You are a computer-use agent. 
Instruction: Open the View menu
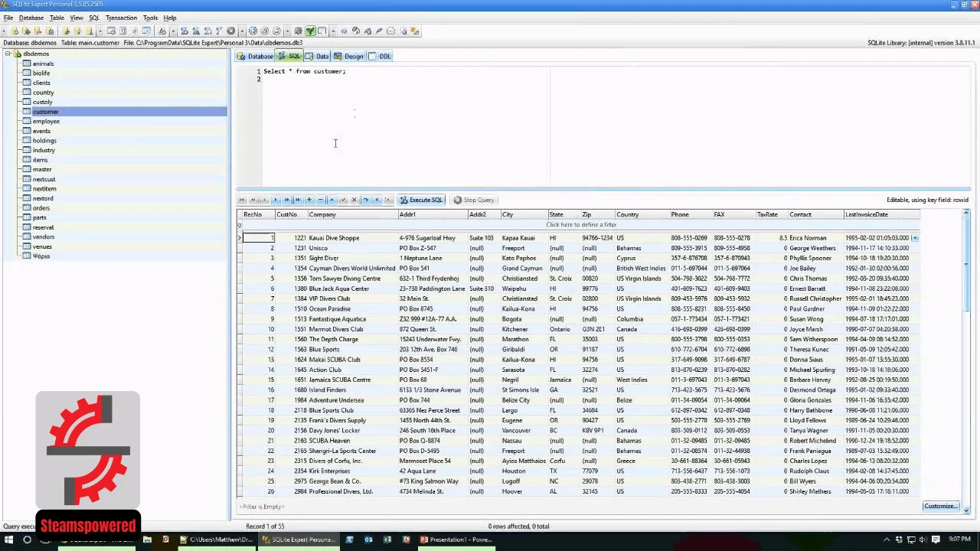[x=77, y=18]
